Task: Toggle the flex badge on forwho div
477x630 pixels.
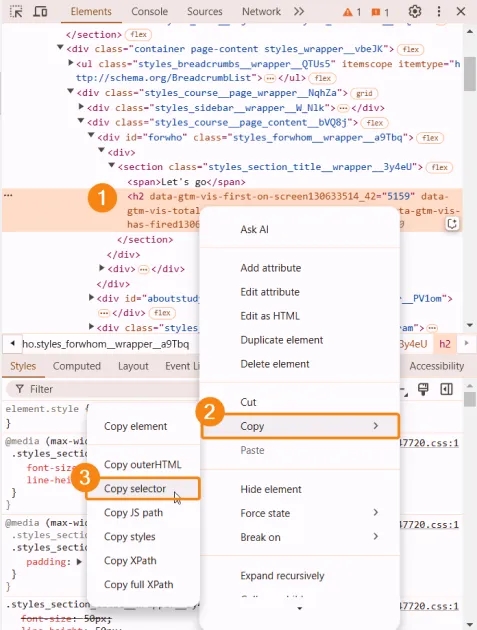Action: point(430,138)
